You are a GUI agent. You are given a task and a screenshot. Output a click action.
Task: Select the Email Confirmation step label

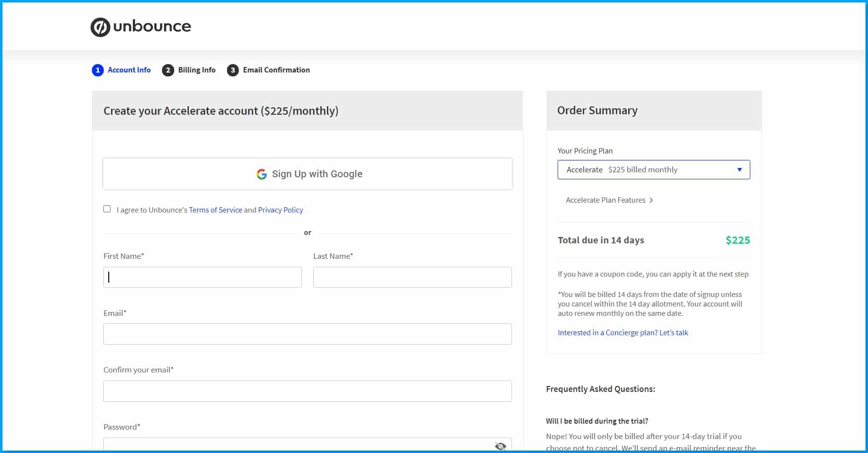276,70
